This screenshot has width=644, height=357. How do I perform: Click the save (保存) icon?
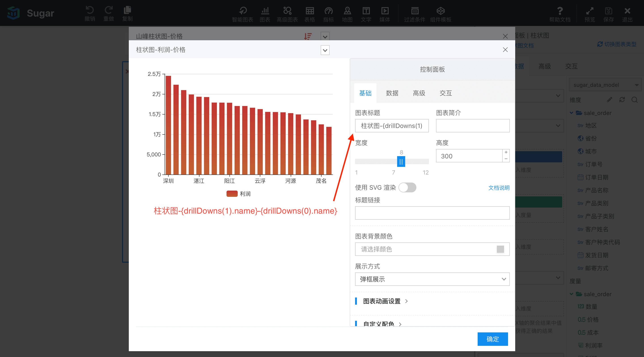[608, 11]
